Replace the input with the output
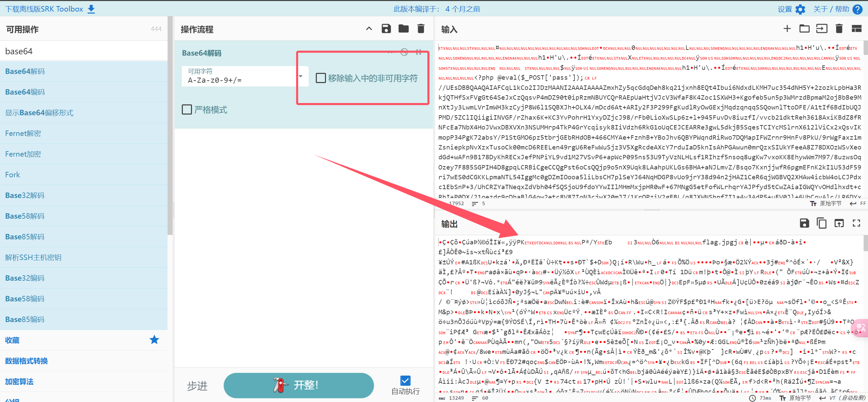 click(839, 223)
